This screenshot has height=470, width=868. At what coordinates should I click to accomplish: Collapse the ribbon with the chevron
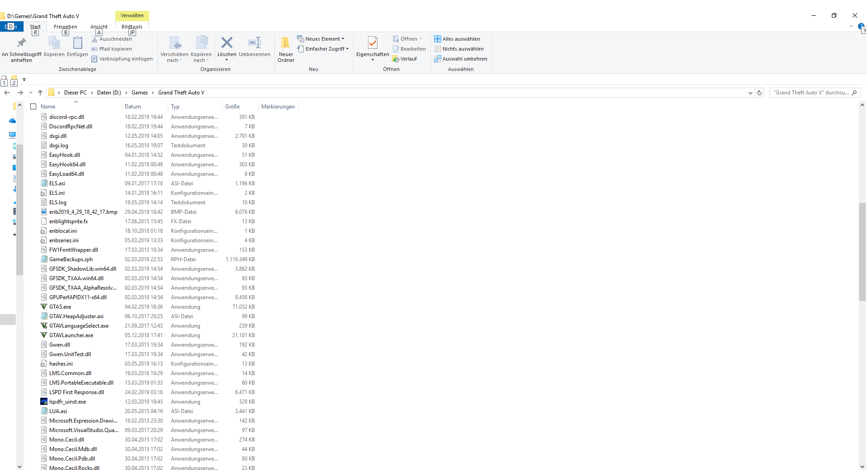(x=851, y=27)
